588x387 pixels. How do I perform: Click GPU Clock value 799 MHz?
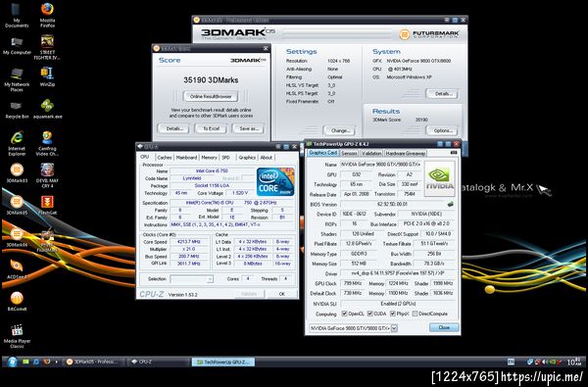click(352, 283)
